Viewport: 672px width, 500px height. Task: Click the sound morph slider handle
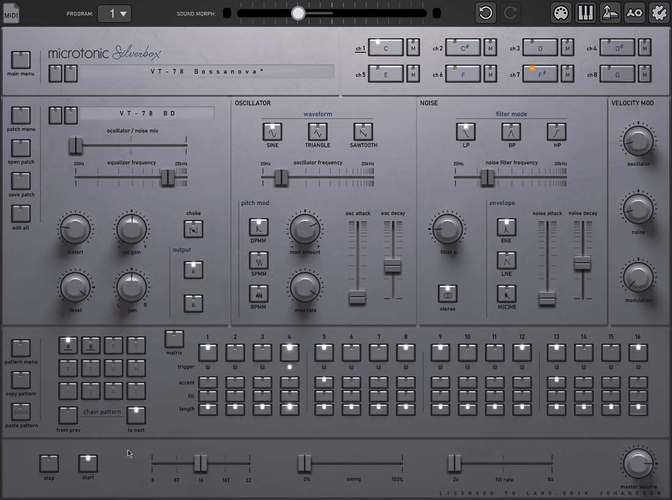click(x=298, y=13)
